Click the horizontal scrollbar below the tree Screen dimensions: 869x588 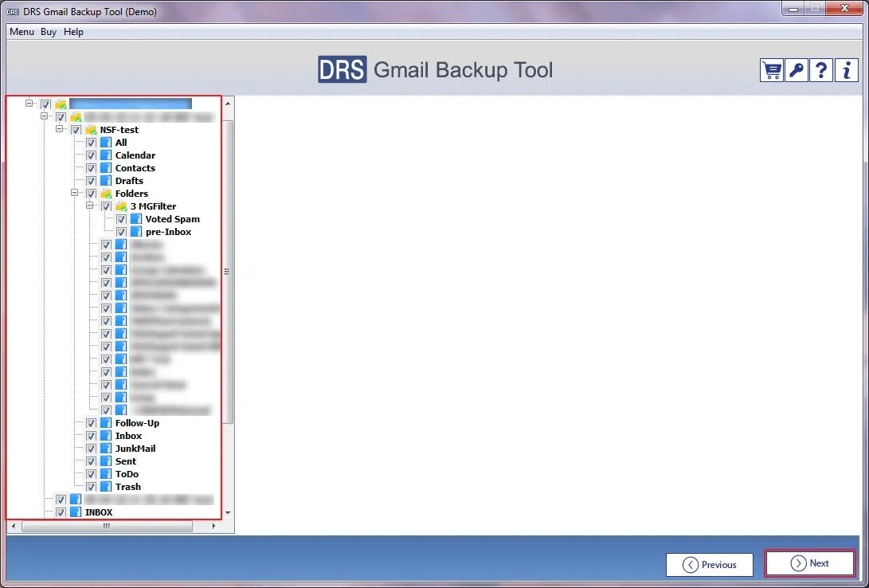coord(108,526)
